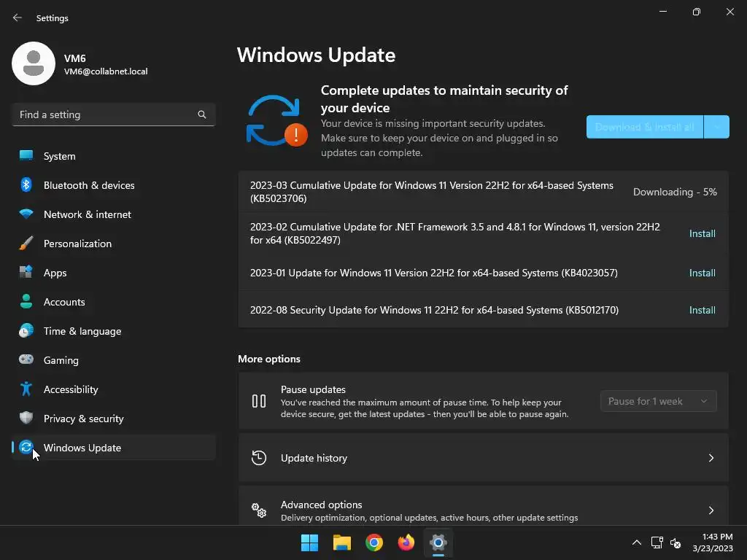Open the Update history label

(314, 458)
